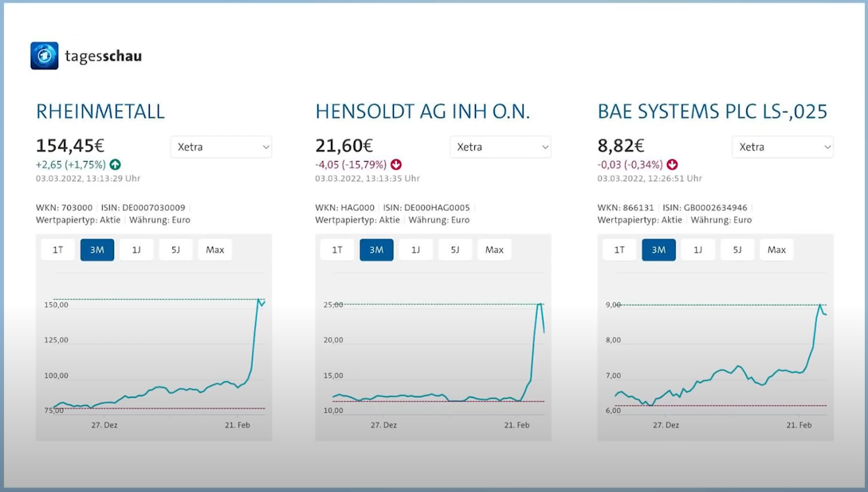Image resolution: width=868 pixels, height=492 pixels.
Task: Switch BAE Systems chart to 5J
Action: tap(737, 250)
